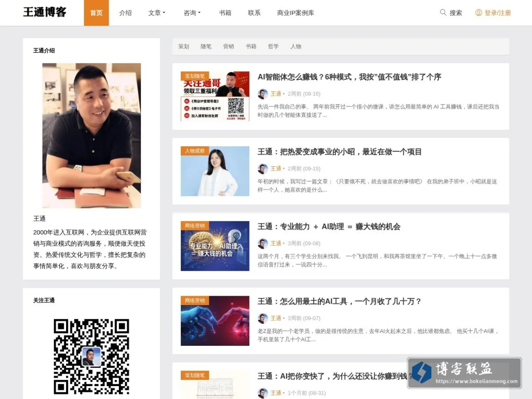Click the 策划随笔 tag on first post
Screen dimensions: 532x399
195,76
